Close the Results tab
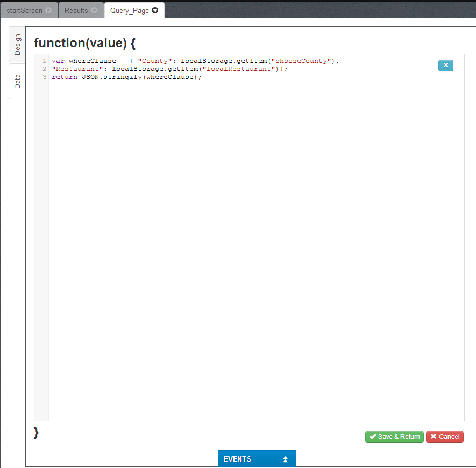Screen dimensions: 476x468 pyautogui.click(x=95, y=10)
